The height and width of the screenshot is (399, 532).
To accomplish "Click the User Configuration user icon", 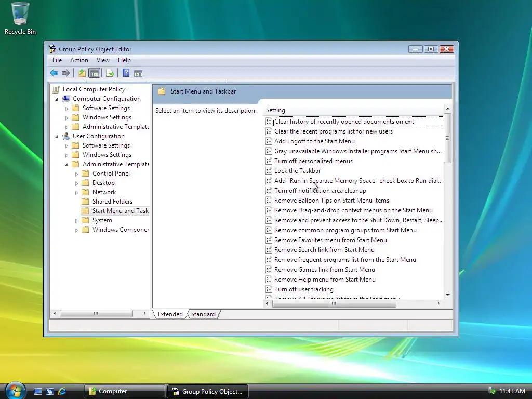I will click(66, 136).
